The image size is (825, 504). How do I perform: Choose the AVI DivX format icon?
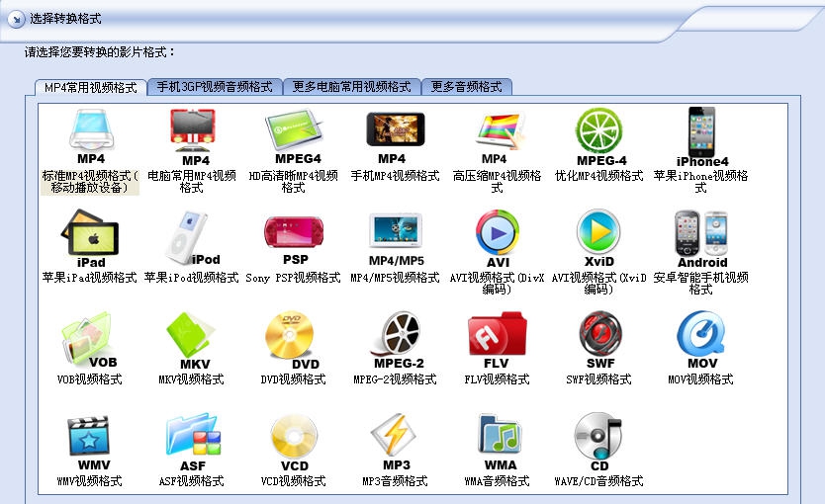pos(498,239)
